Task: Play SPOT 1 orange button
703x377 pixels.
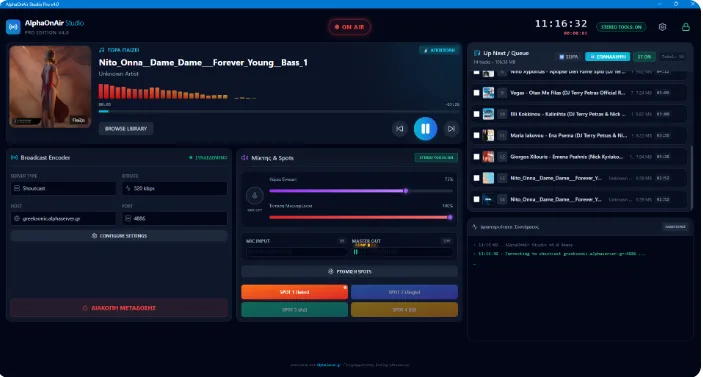Action: pos(295,292)
